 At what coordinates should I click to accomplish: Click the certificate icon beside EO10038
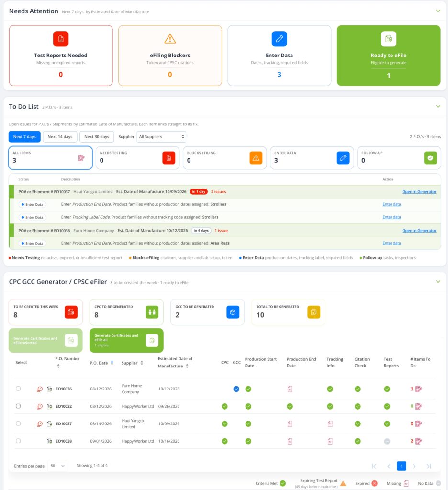(x=49, y=441)
